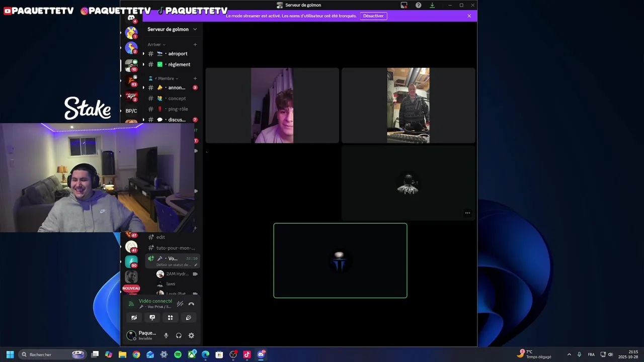This screenshot has width=644, height=362.
Task: Disconnect from the voice call
Action: 191,304
